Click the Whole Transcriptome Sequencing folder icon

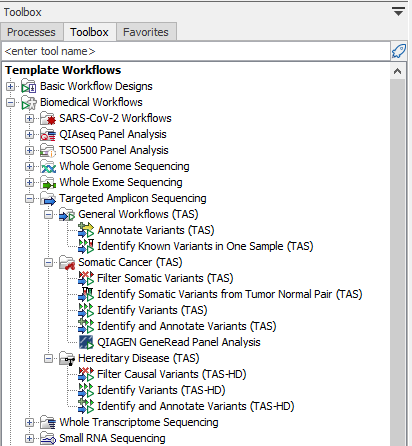(x=48, y=422)
